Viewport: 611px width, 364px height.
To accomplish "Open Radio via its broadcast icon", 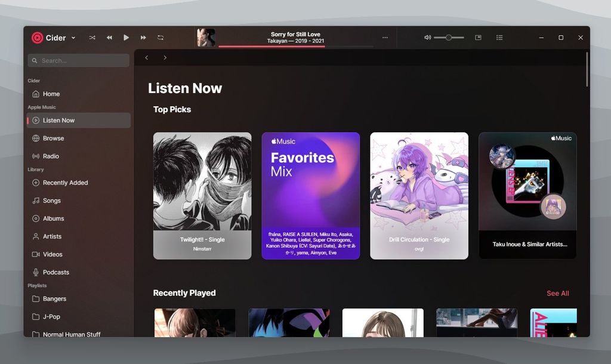I will [x=37, y=156].
